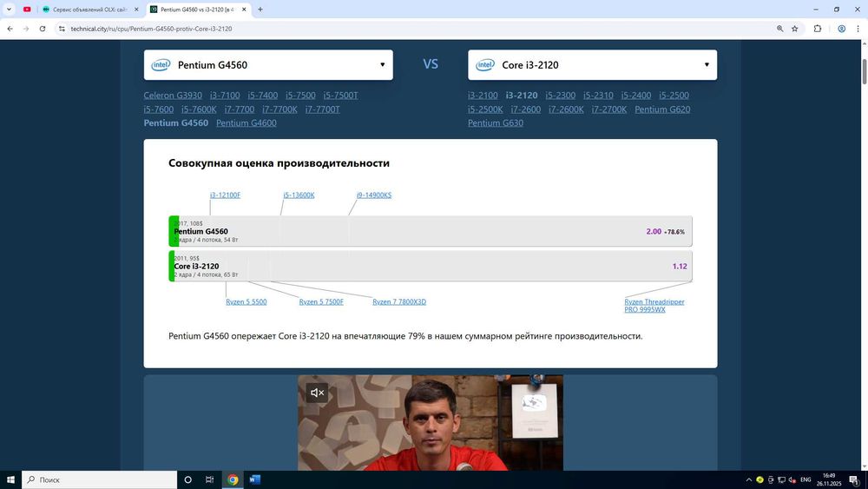Open the YouTube pinned tab
This screenshot has width=868, height=489.
(x=27, y=10)
